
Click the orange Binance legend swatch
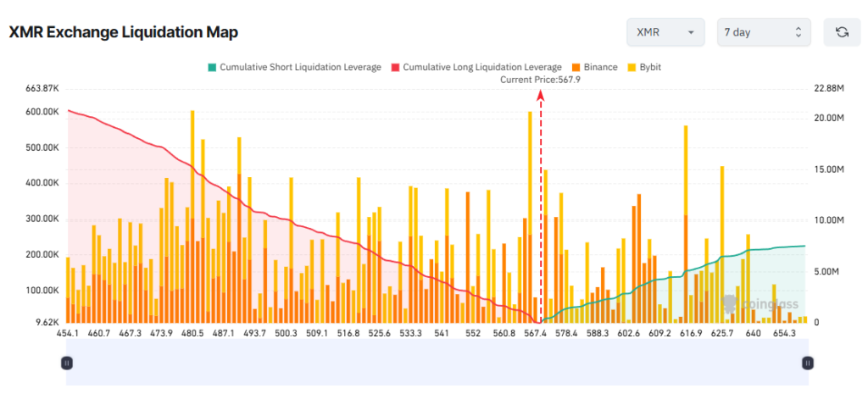(x=576, y=68)
